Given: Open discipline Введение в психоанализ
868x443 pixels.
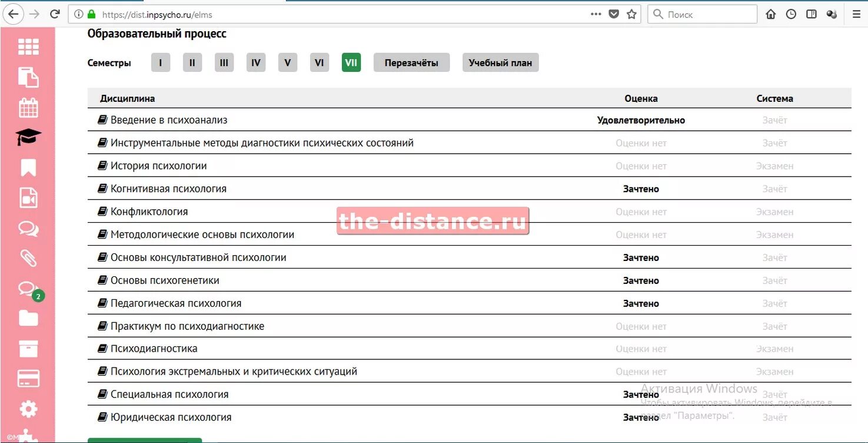Looking at the screenshot, I should click(x=169, y=120).
